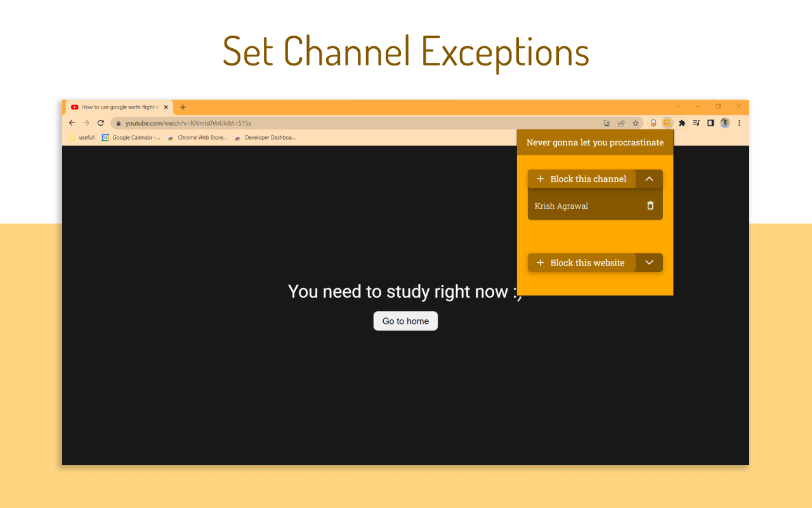Viewport: 812px width, 508px height.
Task: Close the browser window with X
Action: coord(738,107)
